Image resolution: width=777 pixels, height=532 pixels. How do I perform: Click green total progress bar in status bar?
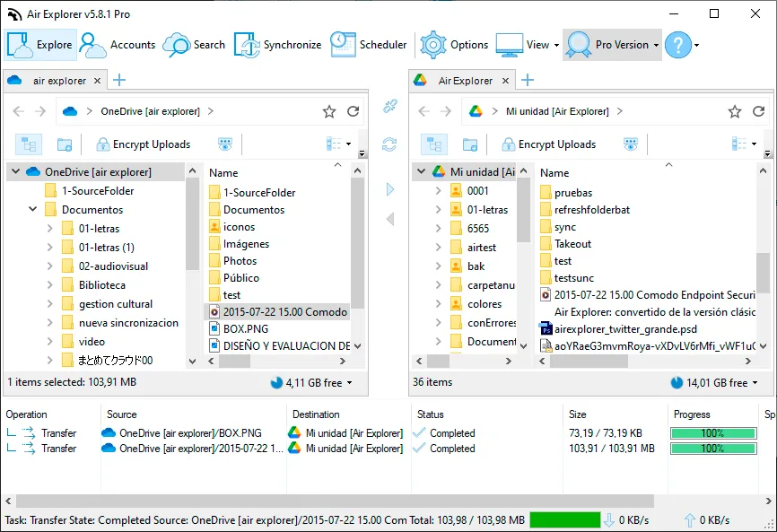click(565, 519)
